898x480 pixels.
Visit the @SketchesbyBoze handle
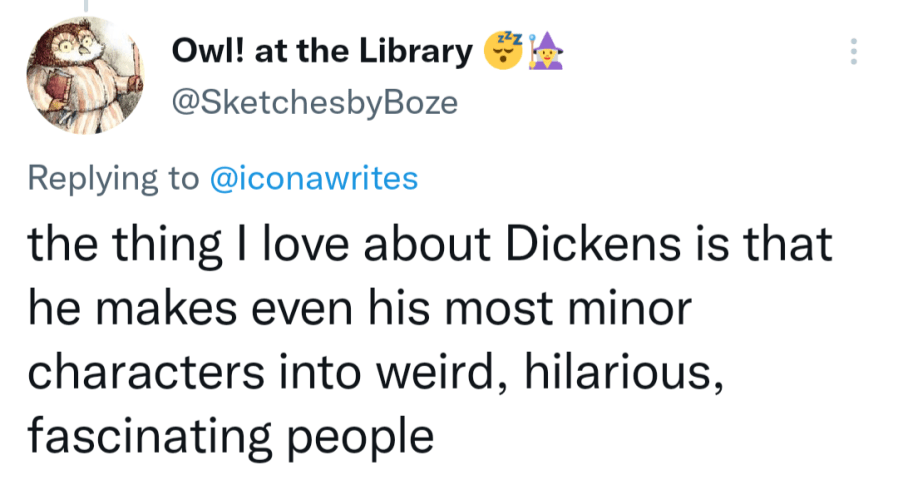pos(316,103)
